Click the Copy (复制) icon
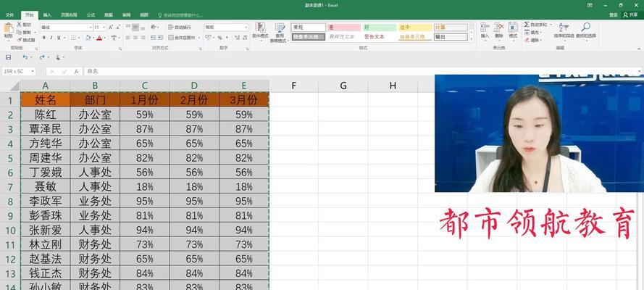Screen dimensions: 644x290 point(19,33)
